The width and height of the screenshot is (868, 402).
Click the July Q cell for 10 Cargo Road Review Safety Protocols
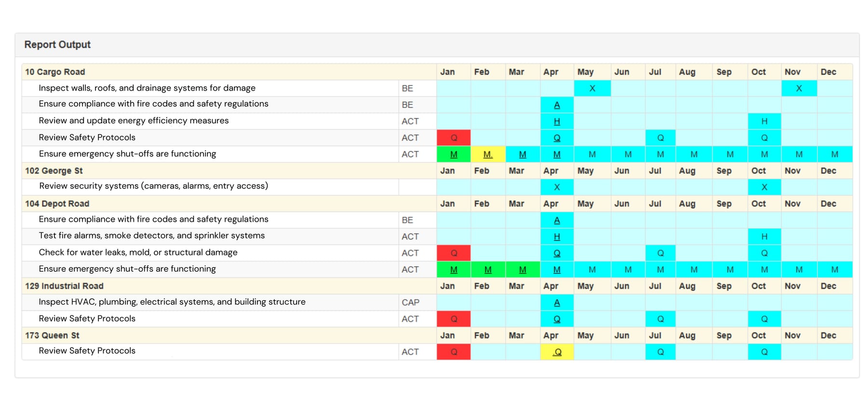click(661, 138)
